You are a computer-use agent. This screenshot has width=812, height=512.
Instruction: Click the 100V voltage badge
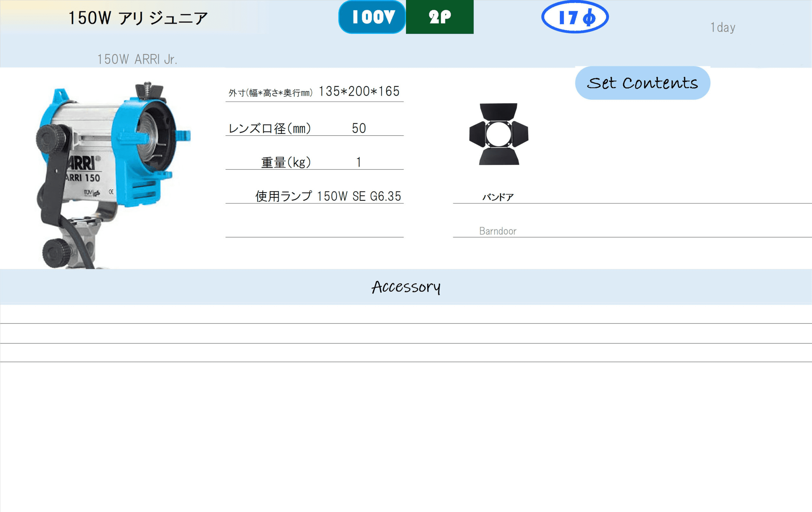point(372,17)
